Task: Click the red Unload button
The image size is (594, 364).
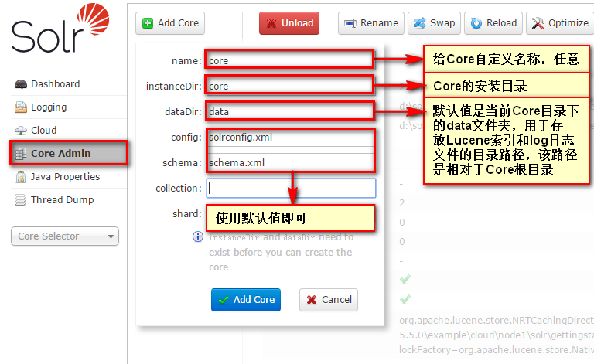Action: pyautogui.click(x=289, y=23)
